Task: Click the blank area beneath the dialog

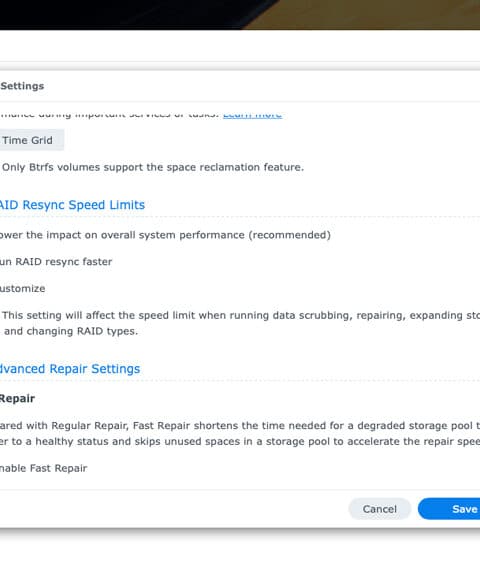Action: point(240,548)
